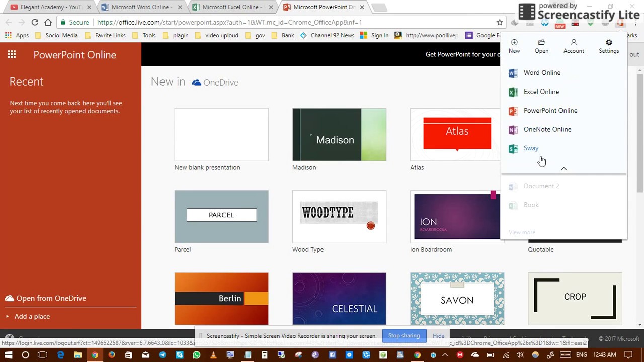Open Calculator from taskbar
This screenshot has width=644, height=362.
264,355
